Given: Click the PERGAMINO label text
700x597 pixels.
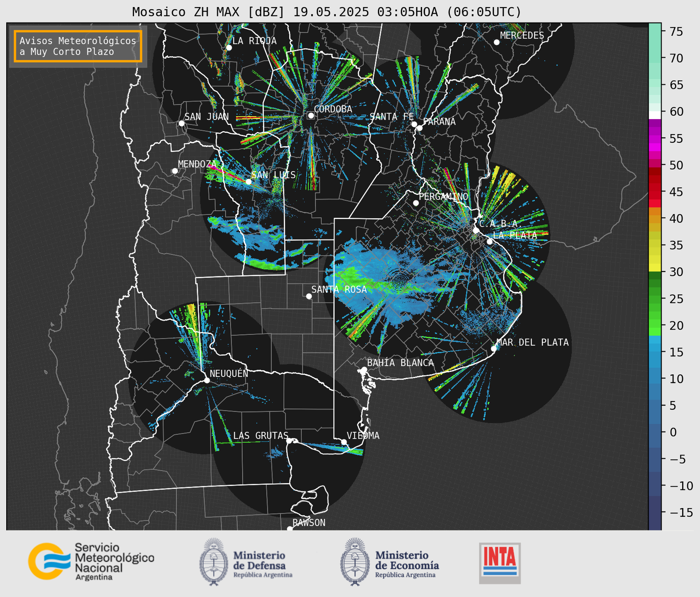Looking at the screenshot, I should tap(443, 196).
